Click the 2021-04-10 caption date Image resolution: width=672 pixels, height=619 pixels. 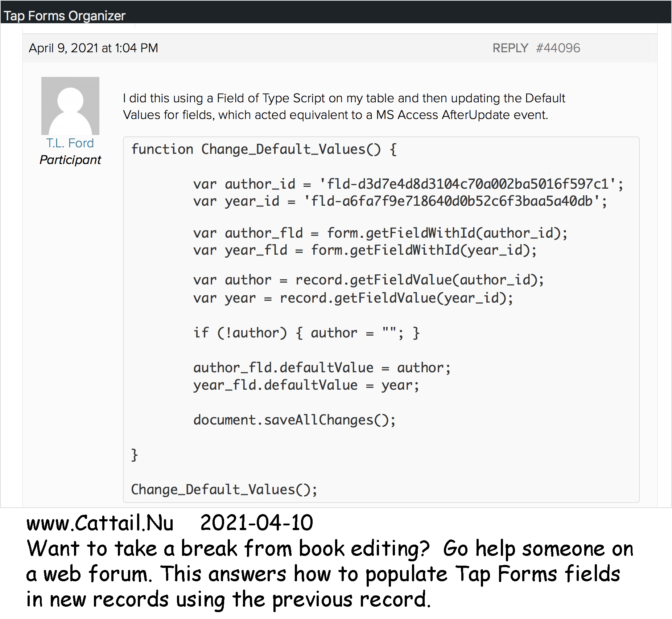coord(256,523)
